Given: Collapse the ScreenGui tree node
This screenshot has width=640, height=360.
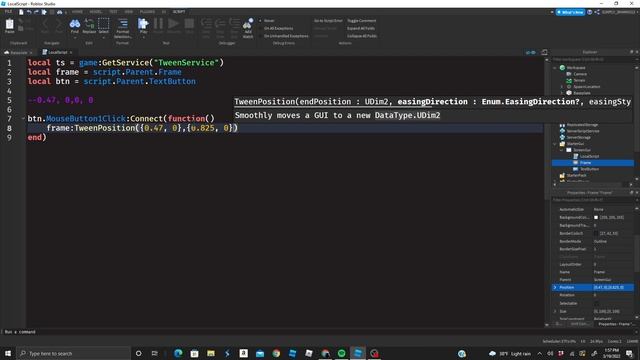Looking at the screenshot, I should coord(562,150).
